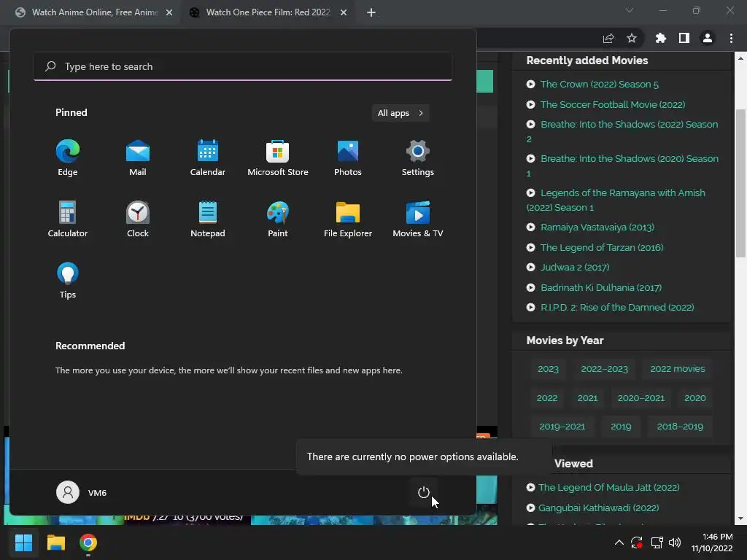This screenshot has height=560, width=747.
Task: Select the 2022 movies tag
Action: (678, 369)
